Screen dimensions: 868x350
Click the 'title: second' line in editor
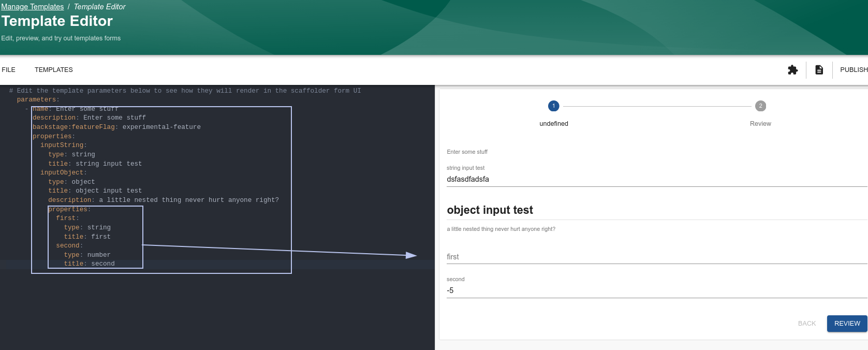89,264
